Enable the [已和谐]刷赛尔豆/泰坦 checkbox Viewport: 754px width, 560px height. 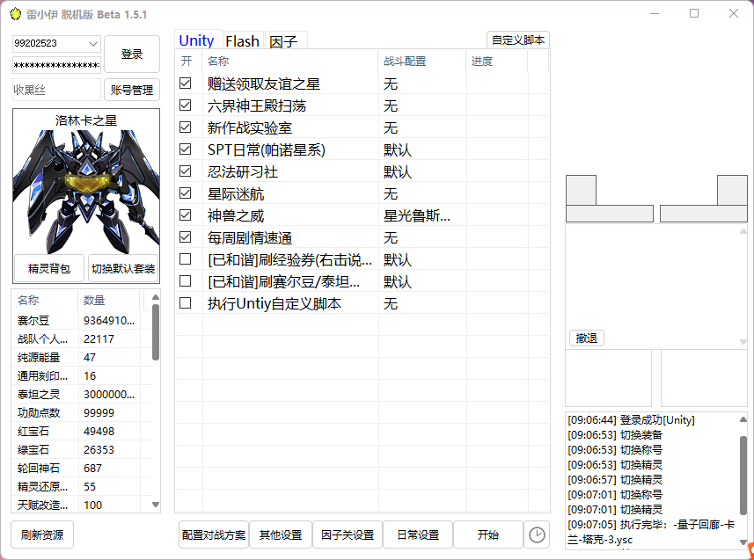pyautogui.click(x=185, y=281)
